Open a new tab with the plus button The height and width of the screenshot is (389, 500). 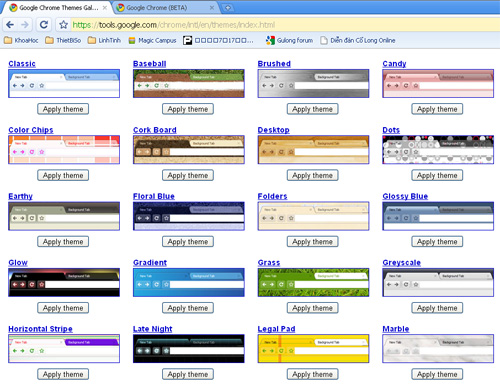[228, 7]
